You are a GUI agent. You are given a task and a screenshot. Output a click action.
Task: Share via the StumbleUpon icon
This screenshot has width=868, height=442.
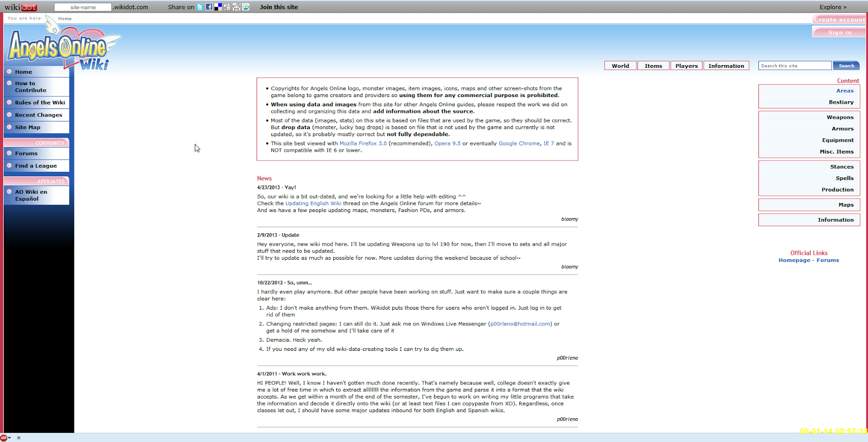tap(246, 7)
